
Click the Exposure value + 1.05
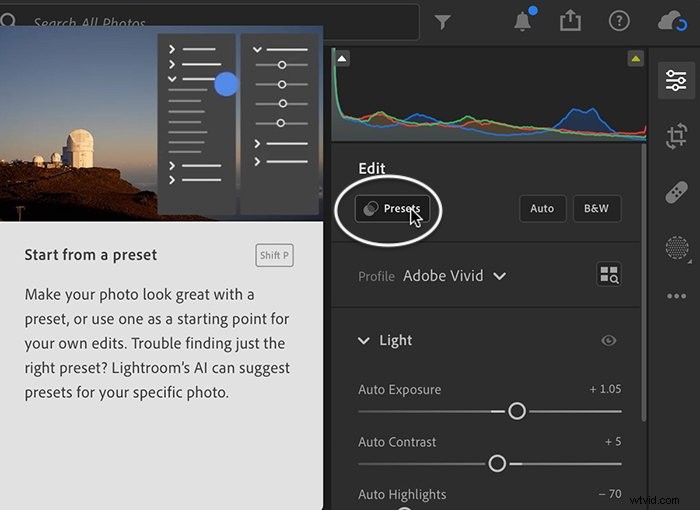[605, 389]
